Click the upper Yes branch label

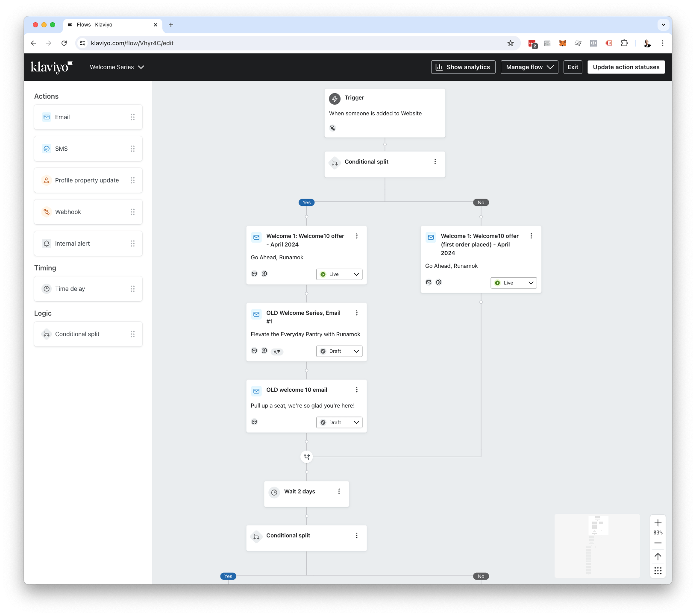click(x=307, y=202)
